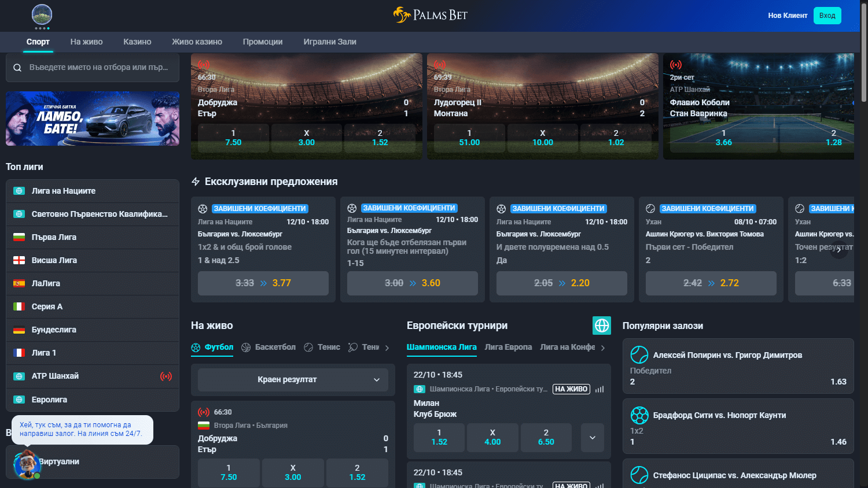Click the globe icon for Евролига
Viewport: 868px width, 488px height.
[19, 400]
